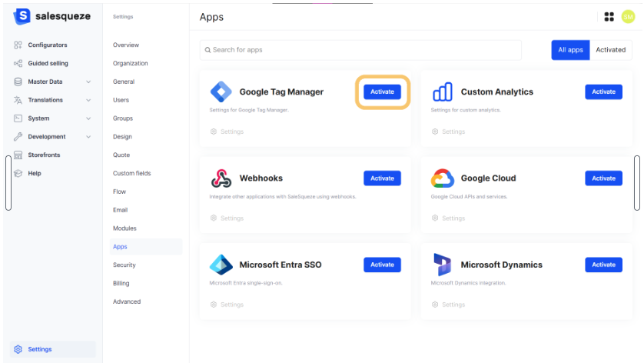This screenshot has height=363, width=644.
Task: Click the Configurators sidebar icon
Action: click(18, 45)
